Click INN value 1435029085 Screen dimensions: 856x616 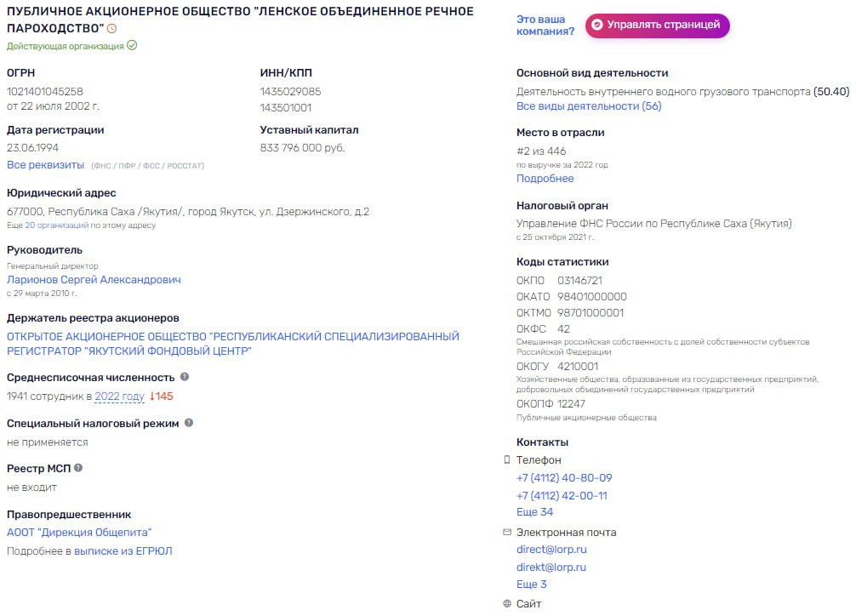[x=290, y=92]
